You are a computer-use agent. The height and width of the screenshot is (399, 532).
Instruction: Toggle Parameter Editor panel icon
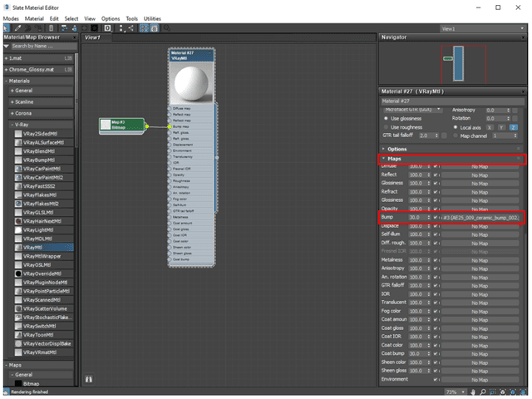(155, 28)
